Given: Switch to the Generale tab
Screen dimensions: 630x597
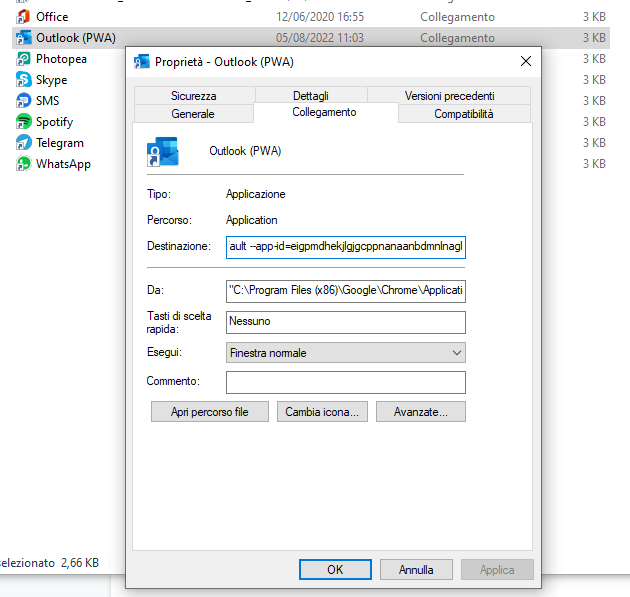Looking at the screenshot, I should point(193,114).
